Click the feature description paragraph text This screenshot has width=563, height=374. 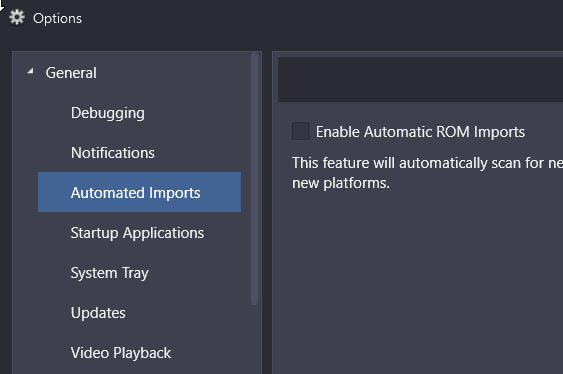(427, 173)
